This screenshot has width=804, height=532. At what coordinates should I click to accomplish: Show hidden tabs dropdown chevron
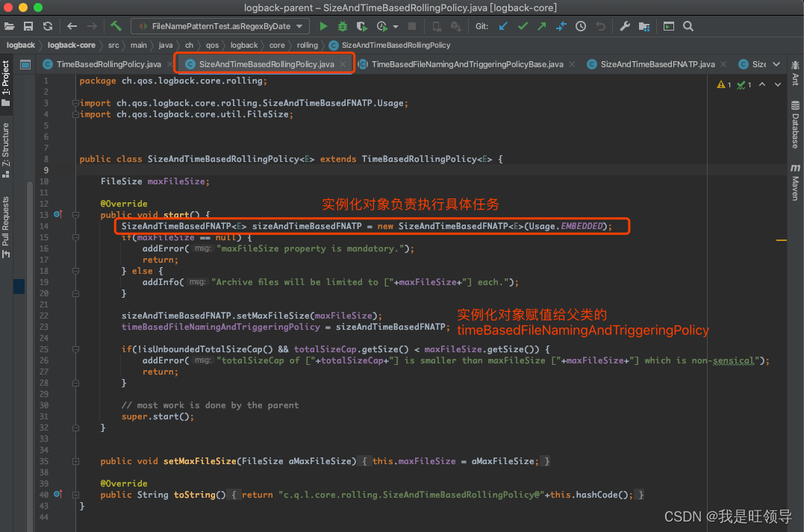[x=776, y=64]
